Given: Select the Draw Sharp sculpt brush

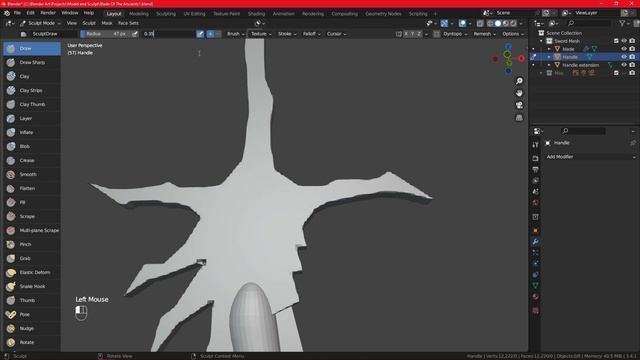Looking at the screenshot, I should [32, 62].
